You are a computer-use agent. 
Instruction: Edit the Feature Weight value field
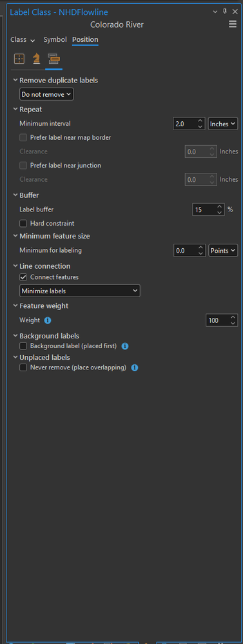click(218, 320)
